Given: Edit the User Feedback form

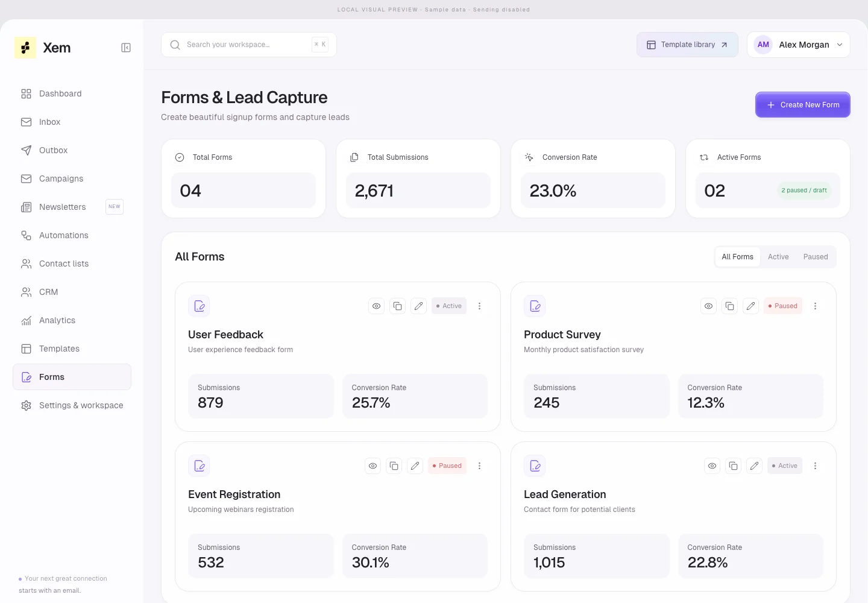Looking at the screenshot, I should [x=419, y=306].
